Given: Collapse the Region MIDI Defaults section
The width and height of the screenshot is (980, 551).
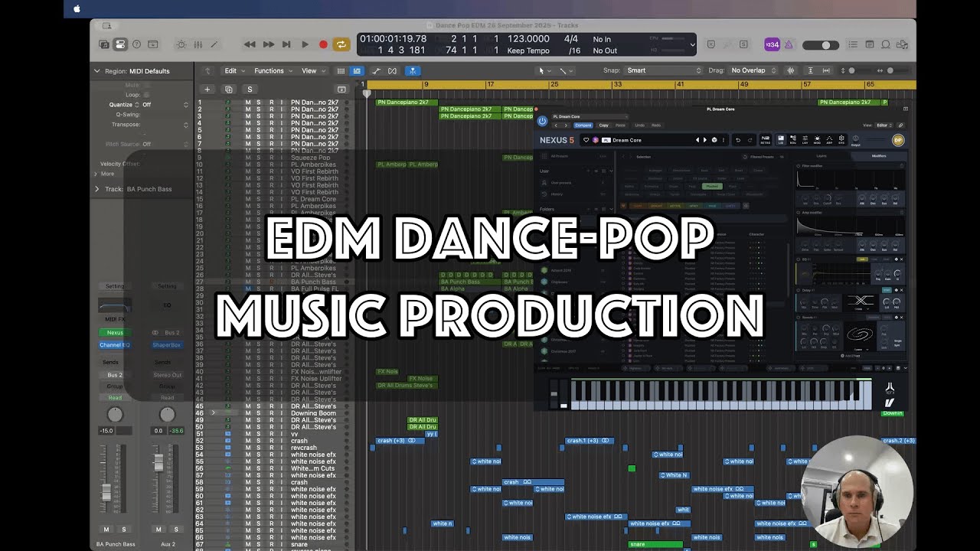Looking at the screenshot, I should [97, 71].
